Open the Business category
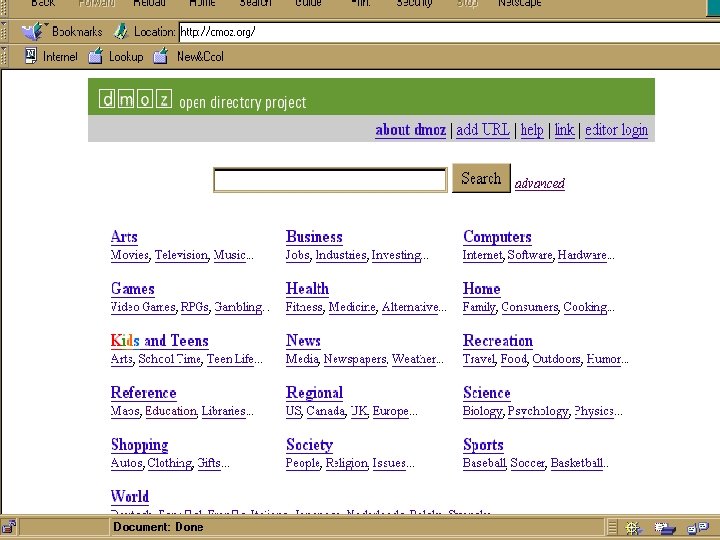Screen dimensions: 720x540 coord(314,237)
